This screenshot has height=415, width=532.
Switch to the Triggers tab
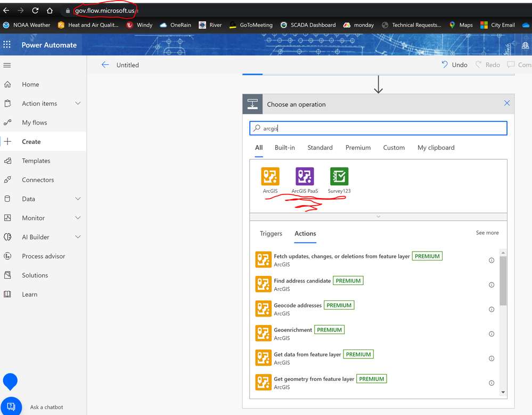pos(271,233)
